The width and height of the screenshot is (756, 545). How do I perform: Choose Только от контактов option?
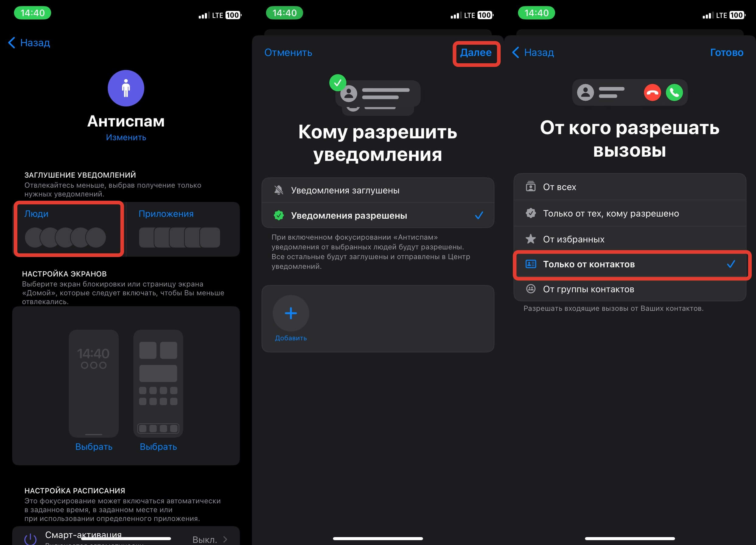[630, 265]
